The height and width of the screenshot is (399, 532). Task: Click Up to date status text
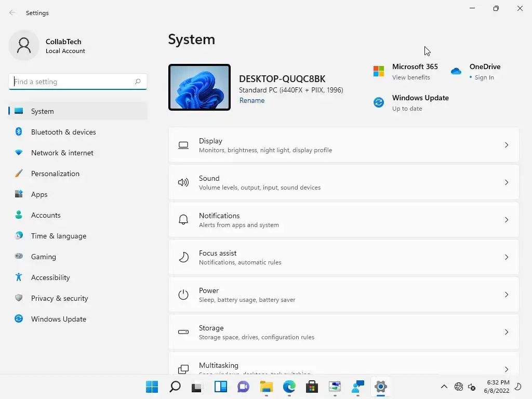407,109
